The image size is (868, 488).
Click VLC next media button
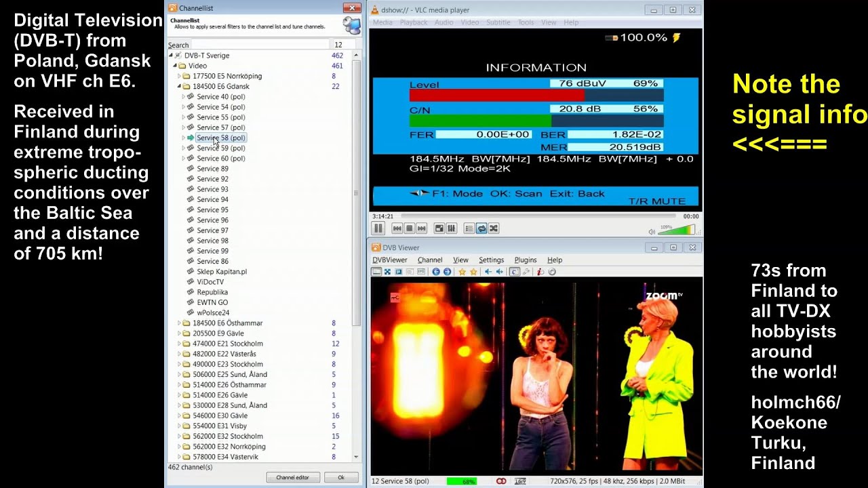(x=422, y=228)
